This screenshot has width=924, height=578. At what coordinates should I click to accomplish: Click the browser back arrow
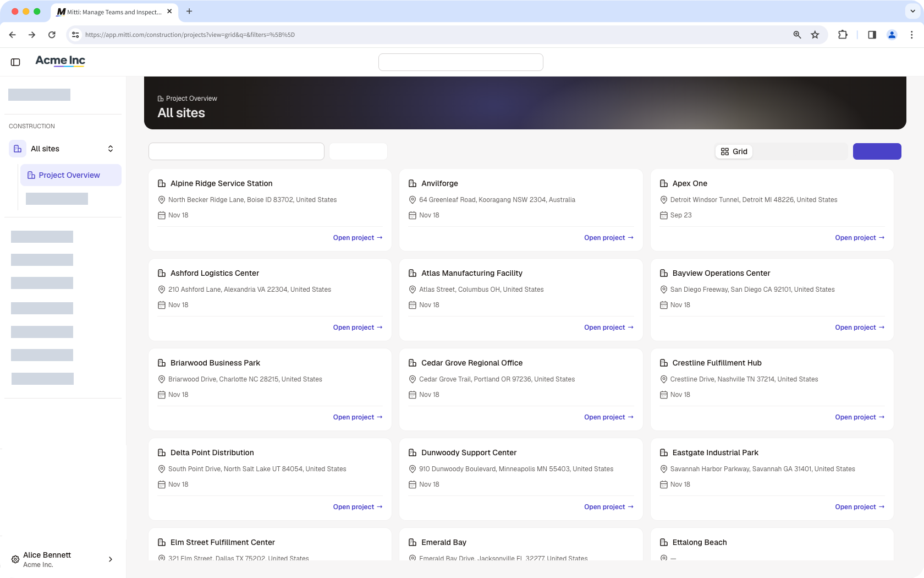(x=13, y=35)
